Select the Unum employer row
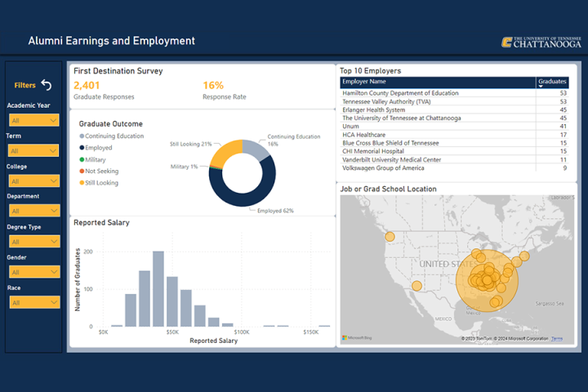 [x=454, y=127]
